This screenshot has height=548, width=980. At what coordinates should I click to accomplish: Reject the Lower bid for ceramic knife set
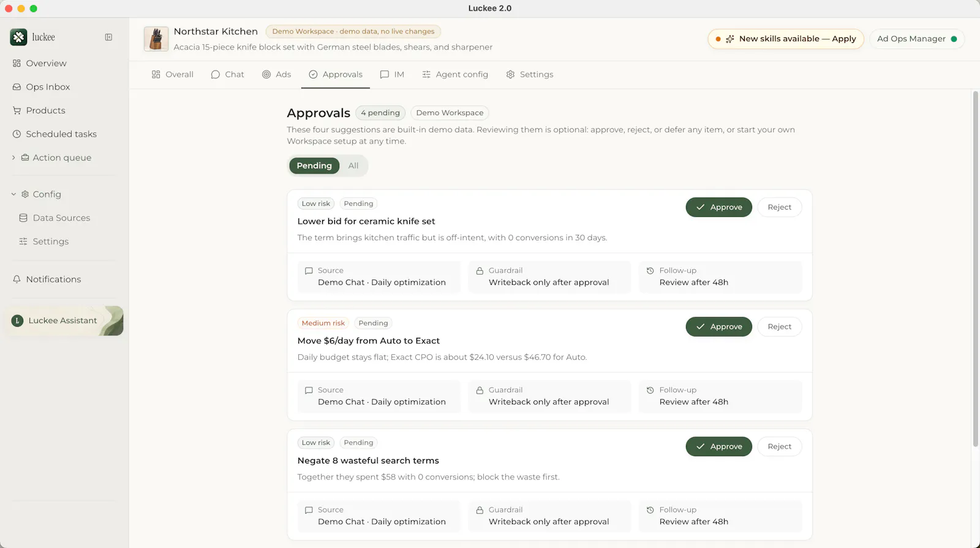(x=780, y=207)
